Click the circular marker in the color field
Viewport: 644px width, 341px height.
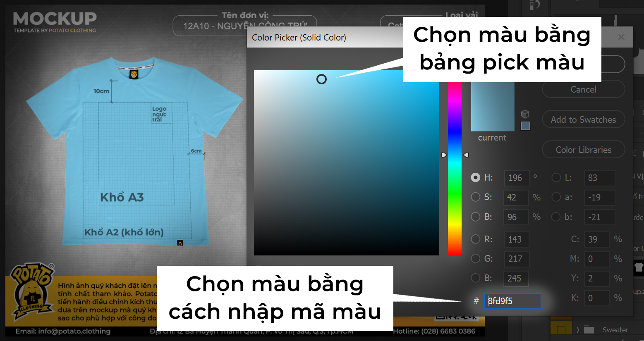(321, 79)
